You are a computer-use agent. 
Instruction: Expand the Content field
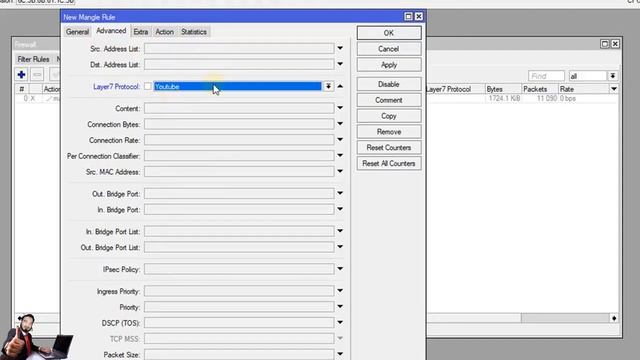[x=340, y=108]
